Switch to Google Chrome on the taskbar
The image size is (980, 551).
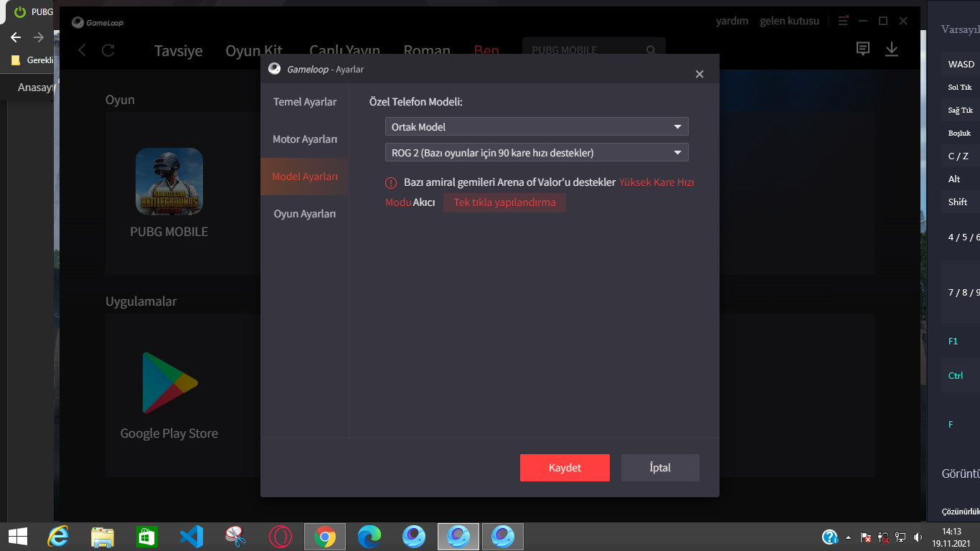325,536
